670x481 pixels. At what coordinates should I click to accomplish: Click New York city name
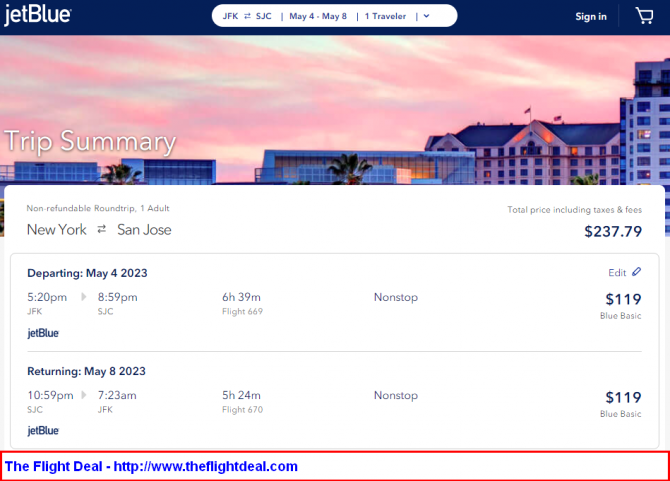pos(57,230)
